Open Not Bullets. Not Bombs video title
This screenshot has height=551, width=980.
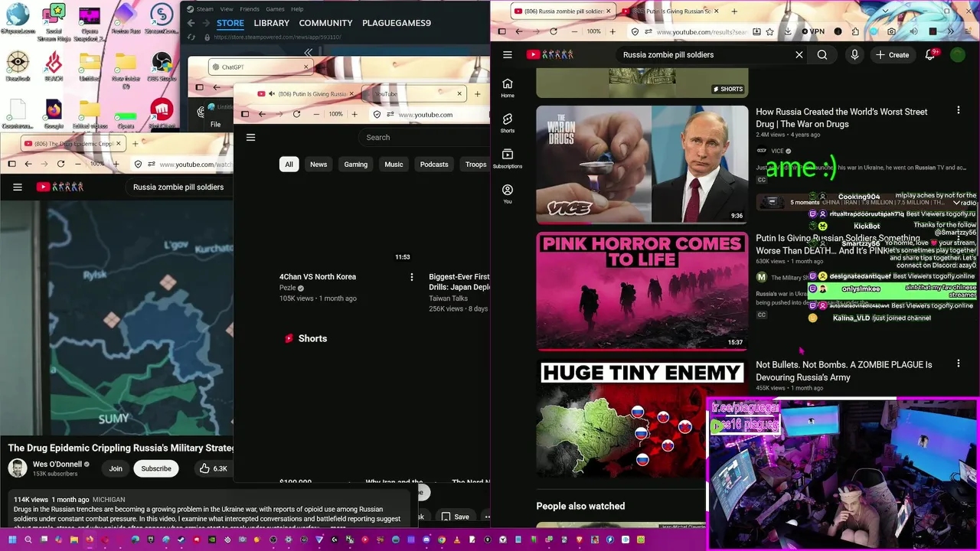click(x=844, y=371)
